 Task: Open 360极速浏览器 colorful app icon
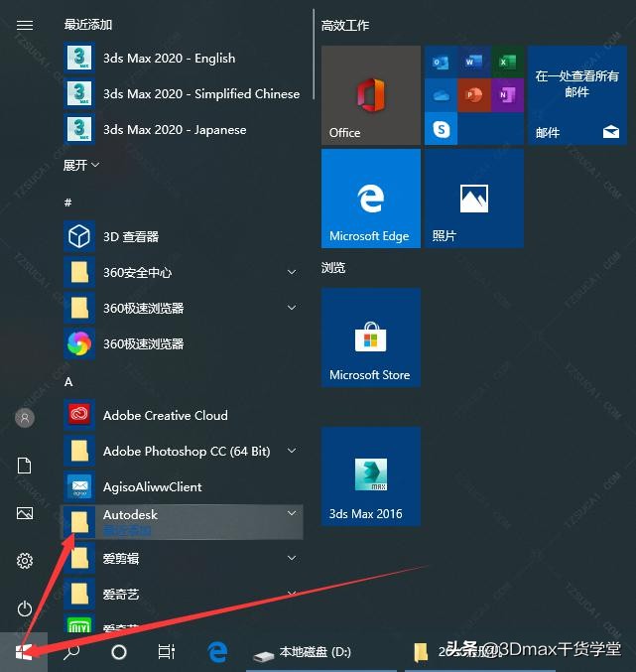(x=79, y=343)
